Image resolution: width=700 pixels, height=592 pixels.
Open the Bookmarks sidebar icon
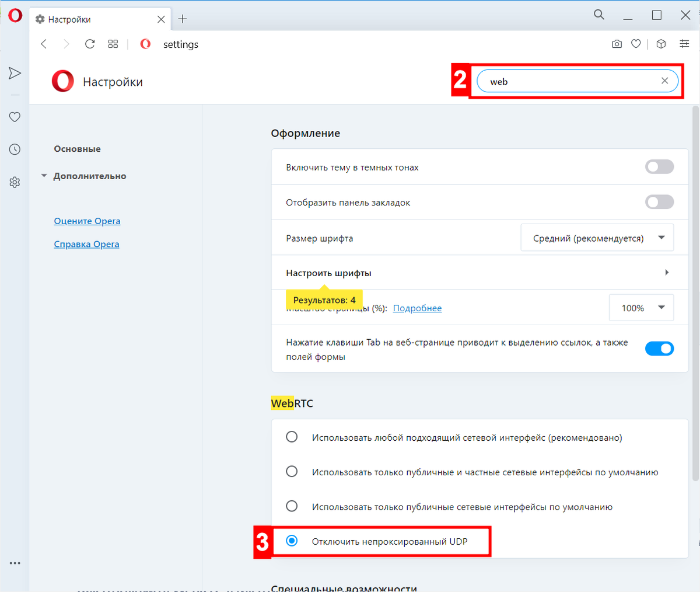15,117
